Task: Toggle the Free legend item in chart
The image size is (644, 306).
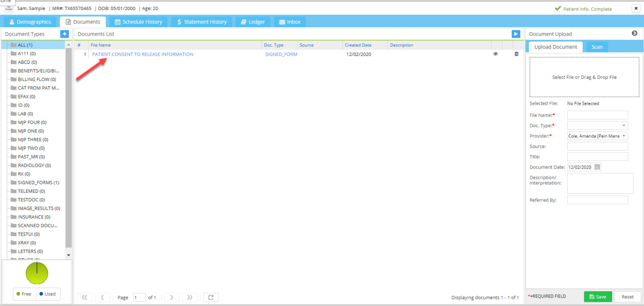Action: point(24,294)
